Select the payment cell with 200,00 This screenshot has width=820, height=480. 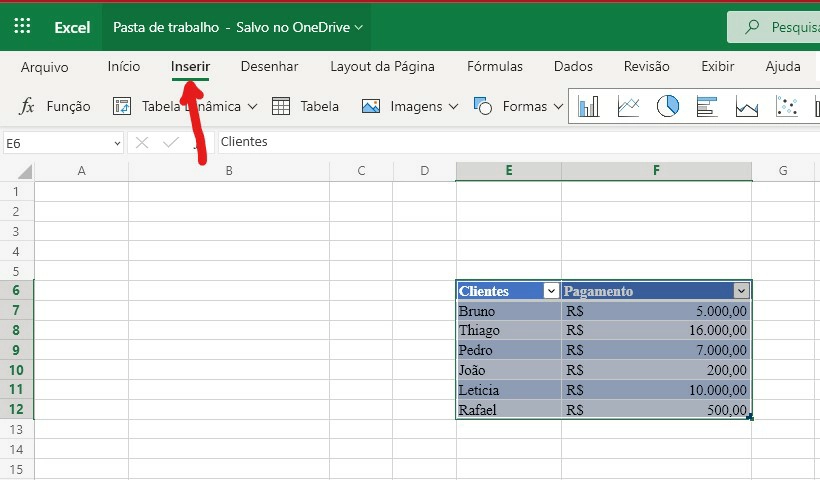pyautogui.click(x=656, y=370)
